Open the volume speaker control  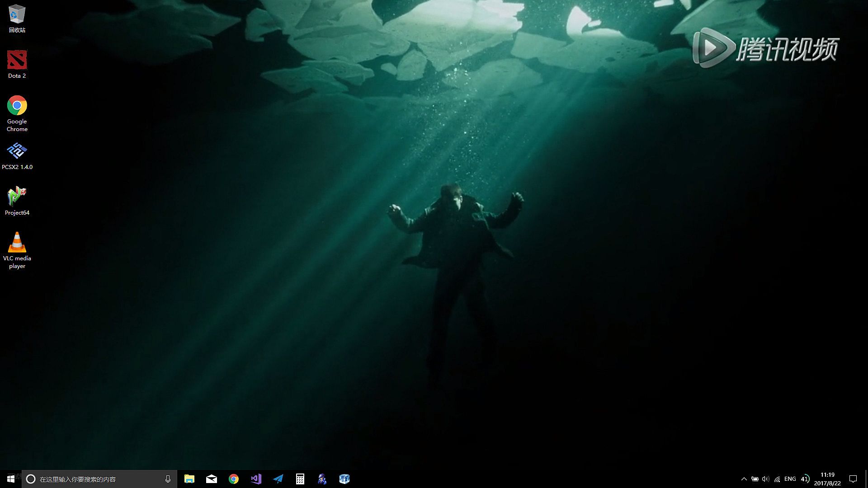tap(765, 479)
